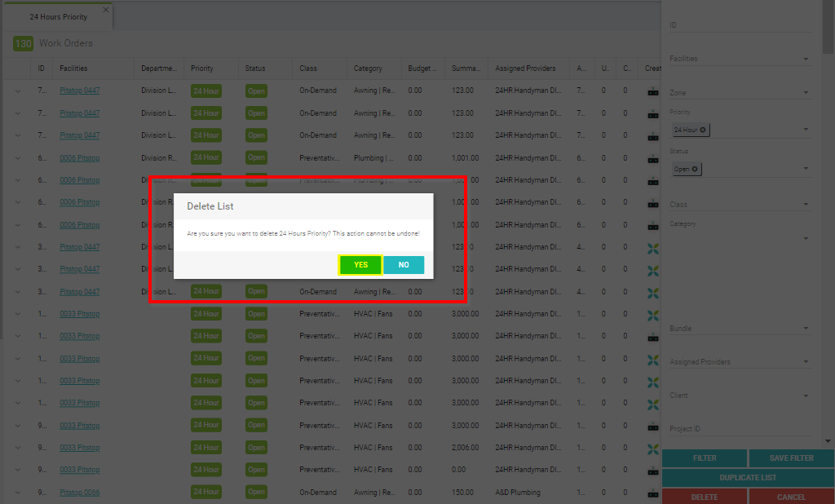Click the Open status badge in first row

pyautogui.click(x=257, y=91)
